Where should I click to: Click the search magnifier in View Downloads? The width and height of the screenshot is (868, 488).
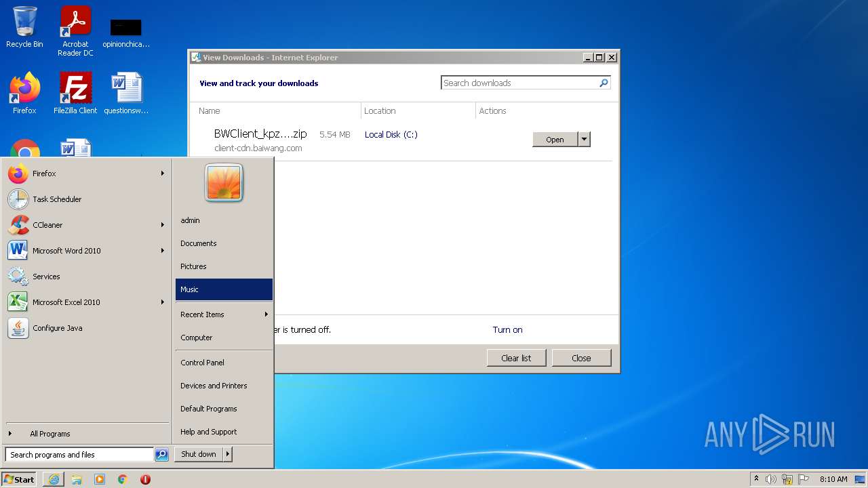coord(604,83)
